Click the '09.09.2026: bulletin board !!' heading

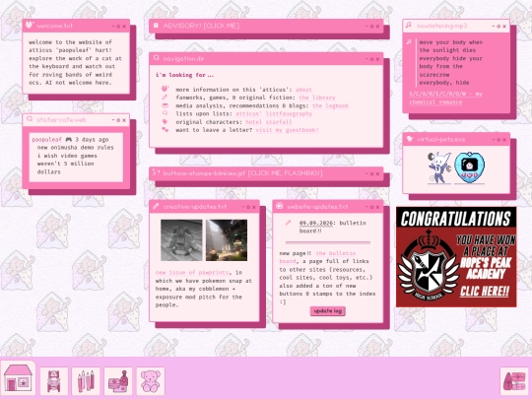pos(333,227)
